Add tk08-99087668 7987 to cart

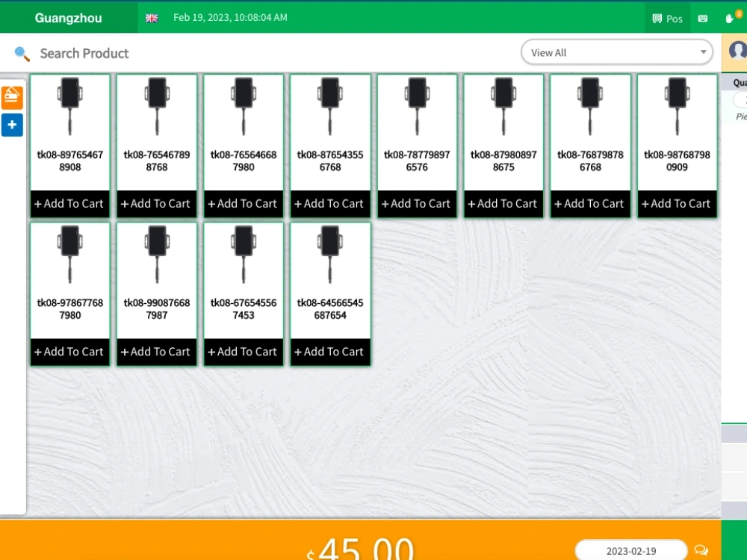click(x=157, y=352)
